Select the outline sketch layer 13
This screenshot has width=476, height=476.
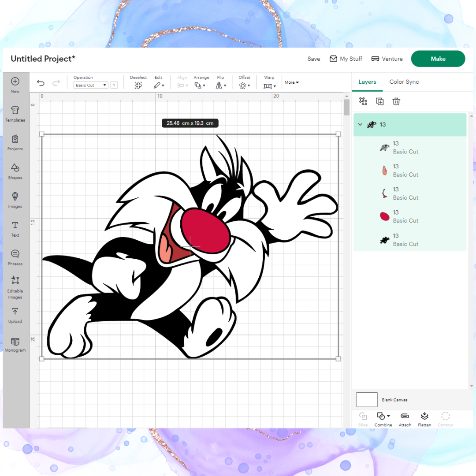(x=410, y=148)
